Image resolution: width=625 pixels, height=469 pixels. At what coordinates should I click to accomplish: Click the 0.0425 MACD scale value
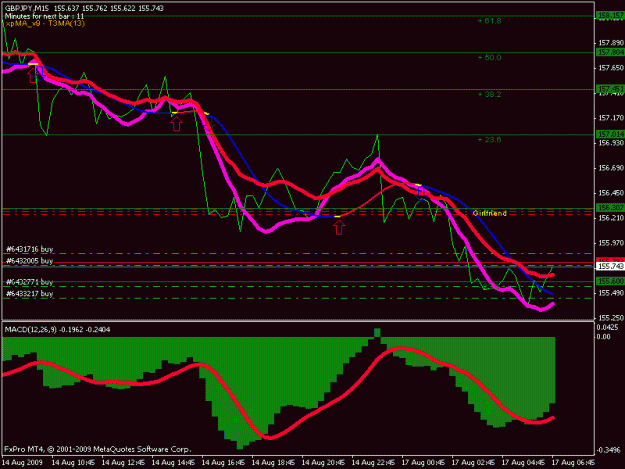[x=609, y=328]
